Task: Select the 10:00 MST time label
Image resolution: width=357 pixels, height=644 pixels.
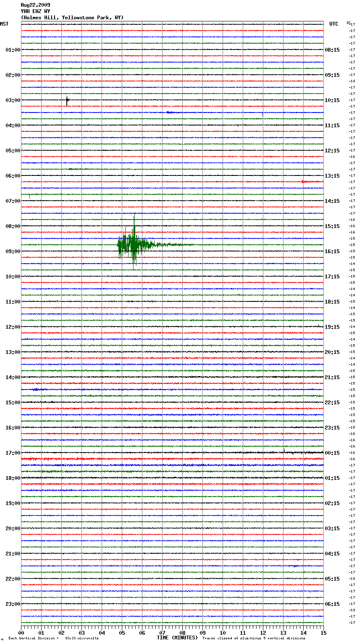Action: point(13,277)
